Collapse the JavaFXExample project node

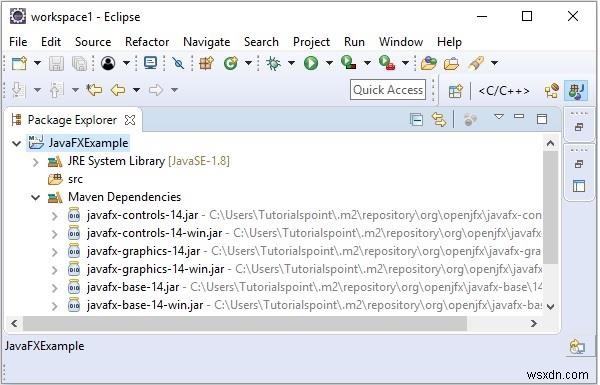coord(16,144)
